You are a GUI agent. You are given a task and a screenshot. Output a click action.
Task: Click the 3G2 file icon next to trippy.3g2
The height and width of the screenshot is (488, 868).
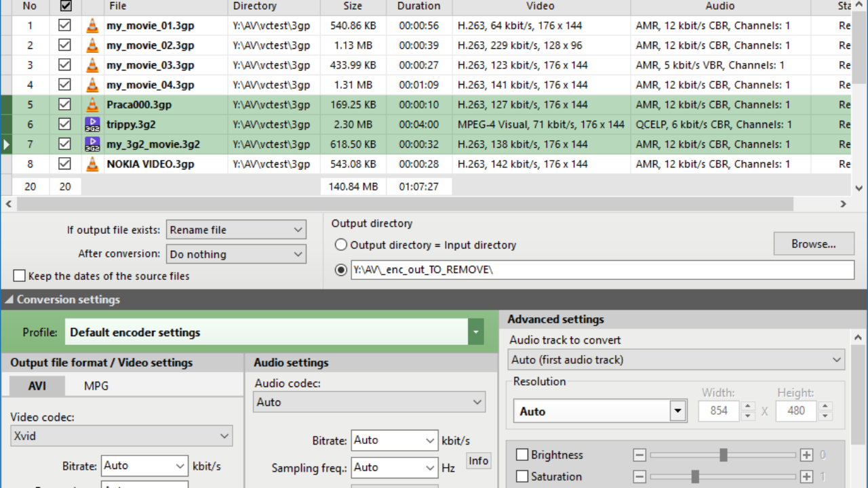[92, 125]
